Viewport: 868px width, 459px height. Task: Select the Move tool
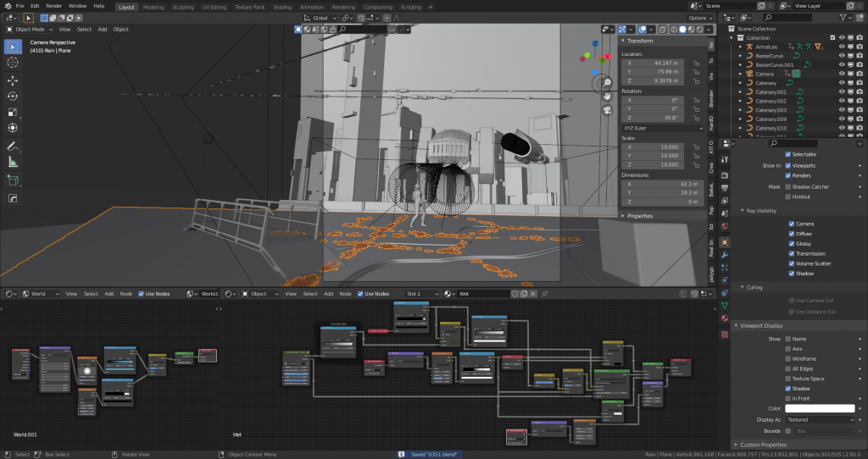(x=13, y=80)
